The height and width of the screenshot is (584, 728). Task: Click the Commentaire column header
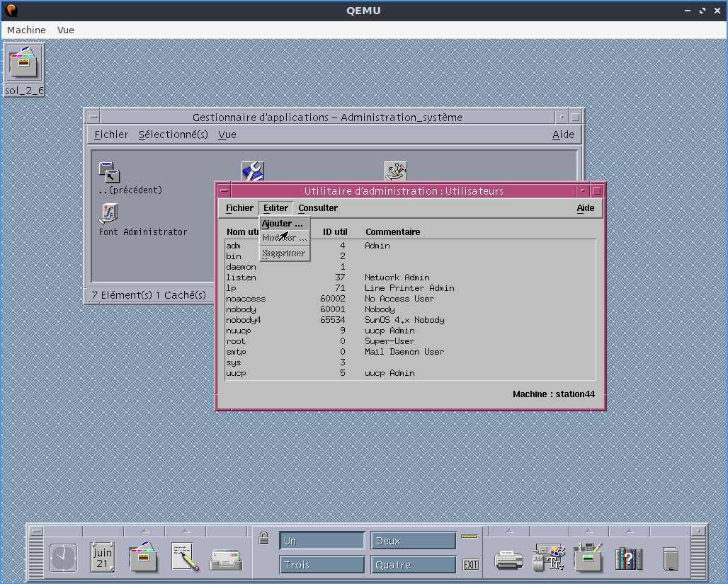[393, 232]
